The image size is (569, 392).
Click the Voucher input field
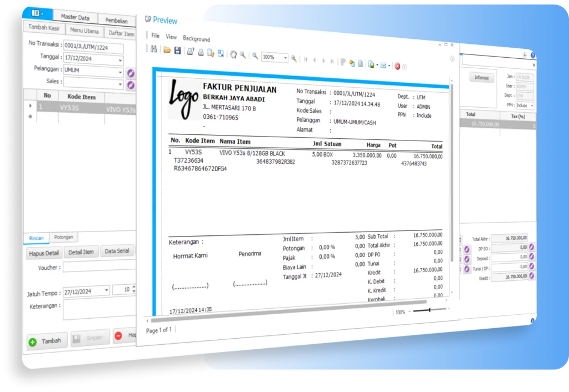coord(99,266)
